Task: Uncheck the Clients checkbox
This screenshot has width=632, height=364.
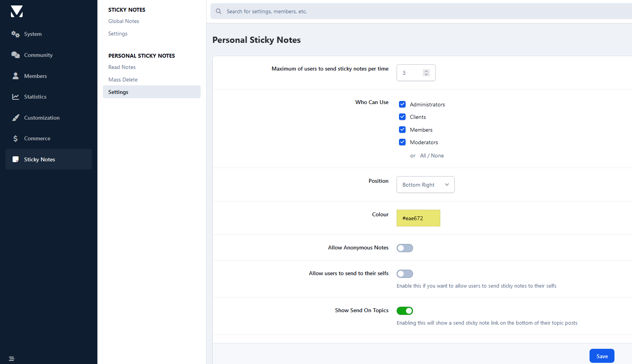Action: [x=402, y=117]
